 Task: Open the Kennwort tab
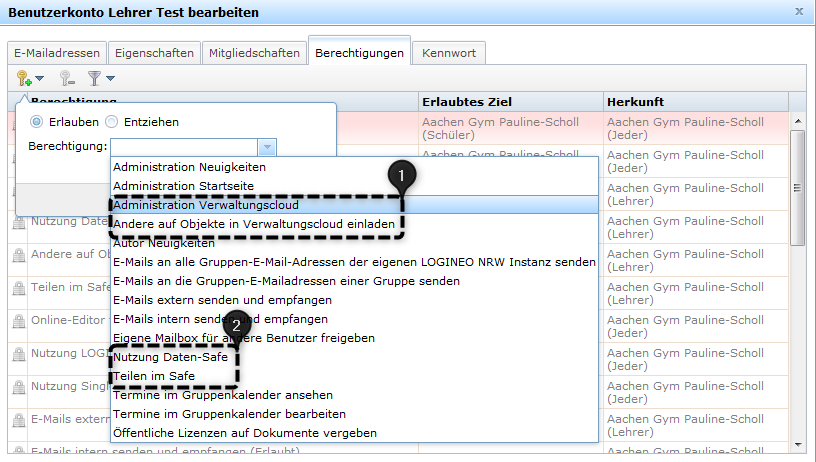pos(449,53)
